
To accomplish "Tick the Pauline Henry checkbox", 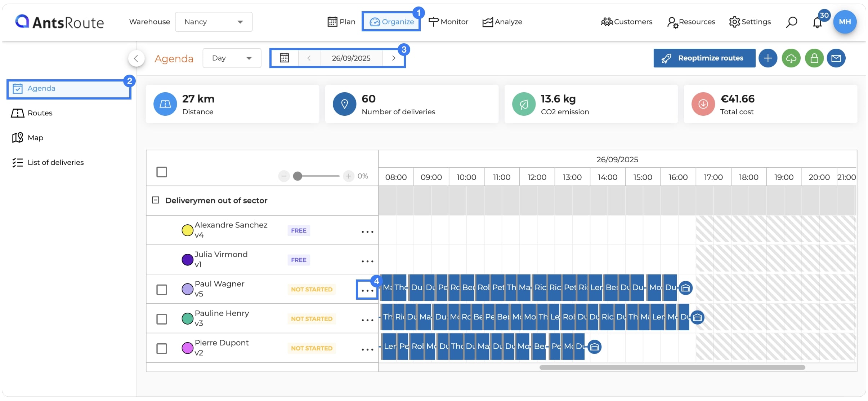I will tap(162, 319).
